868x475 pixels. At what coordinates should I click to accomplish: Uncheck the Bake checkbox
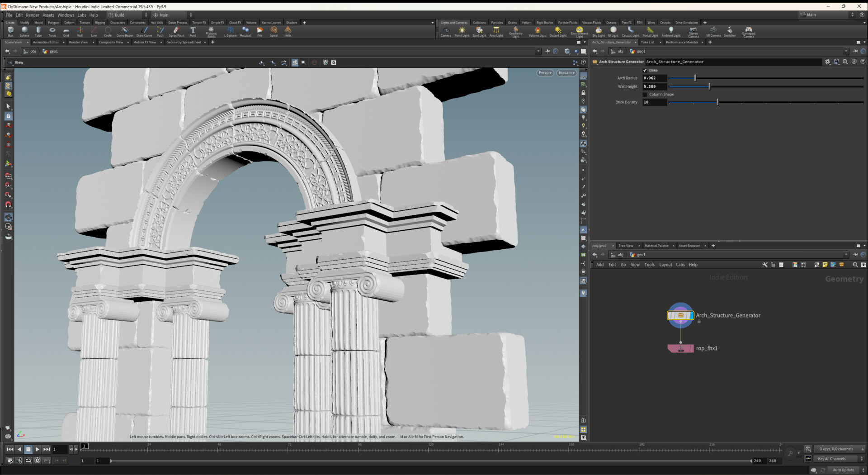tap(646, 70)
